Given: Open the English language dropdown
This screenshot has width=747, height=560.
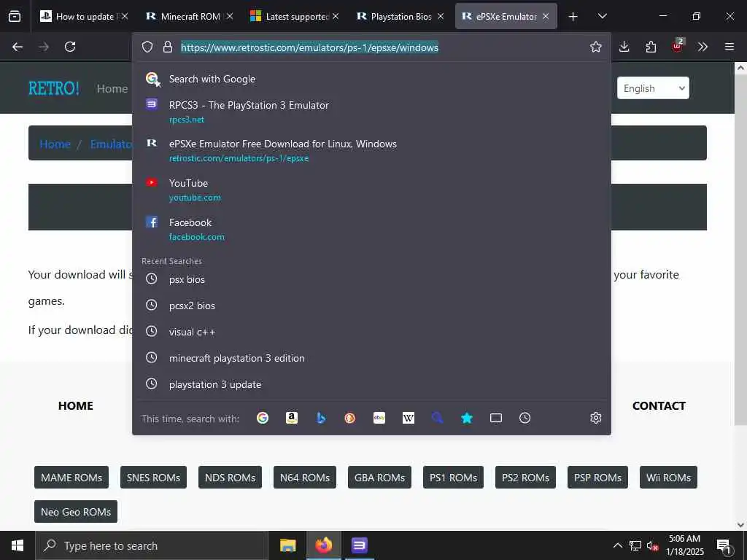Looking at the screenshot, I should pyautogui.click(x=653, y=88).
